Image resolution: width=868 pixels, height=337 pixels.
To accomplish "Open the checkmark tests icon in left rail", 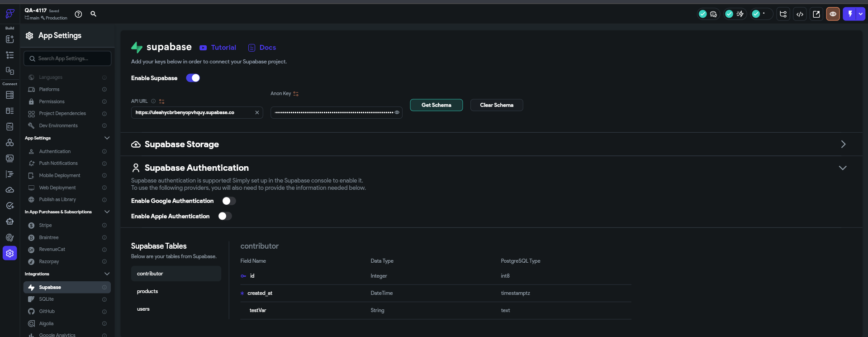I will pyautogui.click(x=9, y=206).
